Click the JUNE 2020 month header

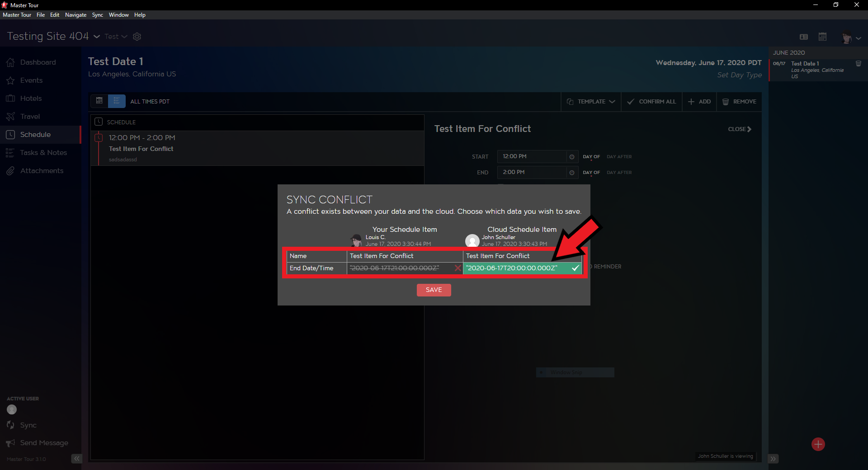click(x=788, y=53)
